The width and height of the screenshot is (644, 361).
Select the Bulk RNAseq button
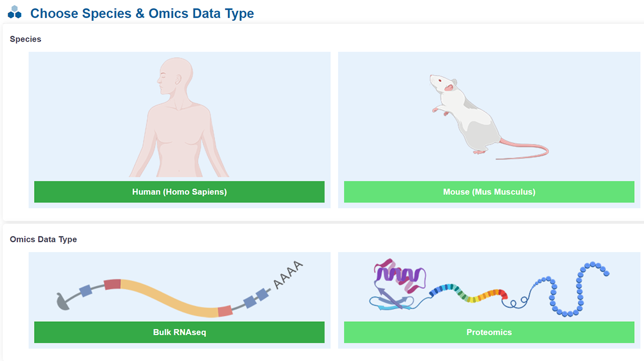coord(179,332)
